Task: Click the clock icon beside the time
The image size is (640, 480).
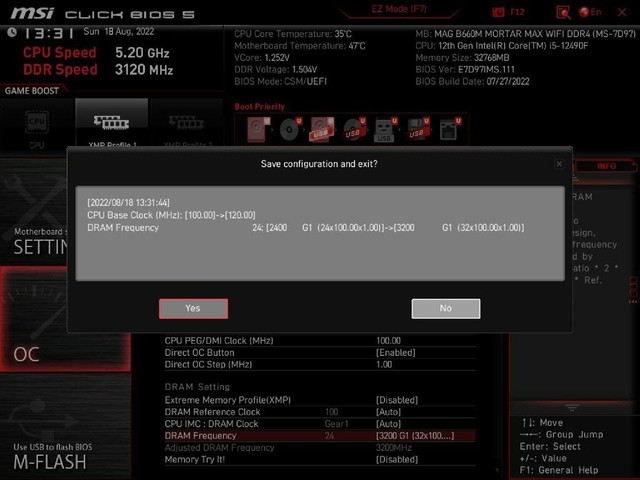Action: coord(12,32)
